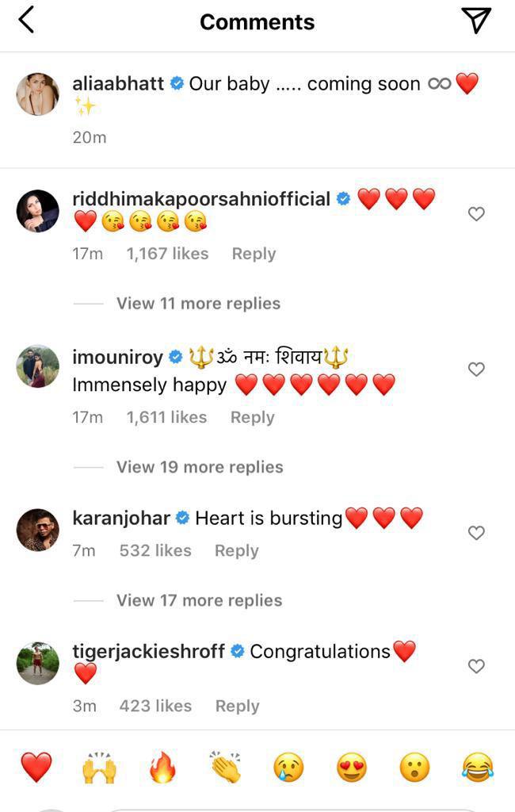Tap the surprised face quick emoji

[414, 767]
